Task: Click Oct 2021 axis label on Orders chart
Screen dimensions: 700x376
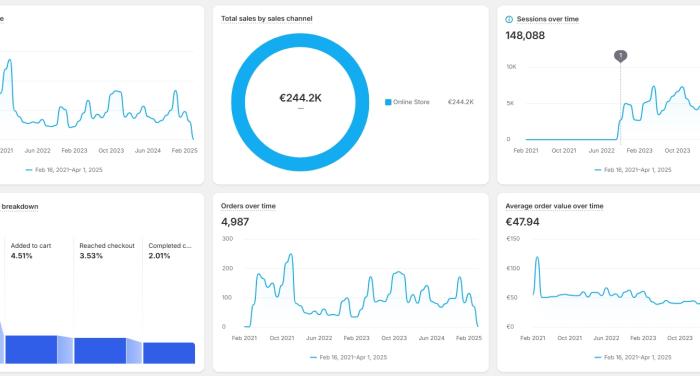Action: click(x=282, y=338)
